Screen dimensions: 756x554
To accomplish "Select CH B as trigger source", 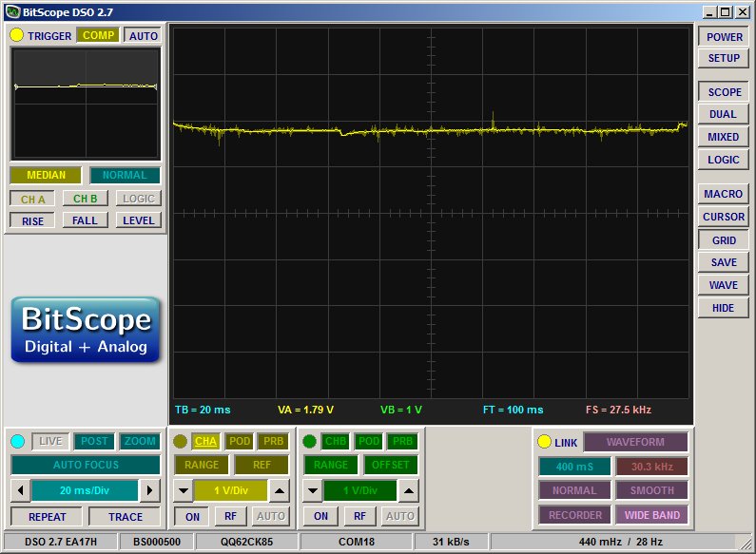I will [86, 199].
